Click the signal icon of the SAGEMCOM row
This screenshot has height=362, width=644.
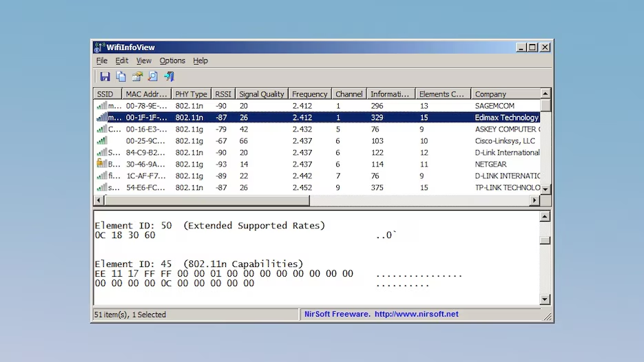coord(102,106)
